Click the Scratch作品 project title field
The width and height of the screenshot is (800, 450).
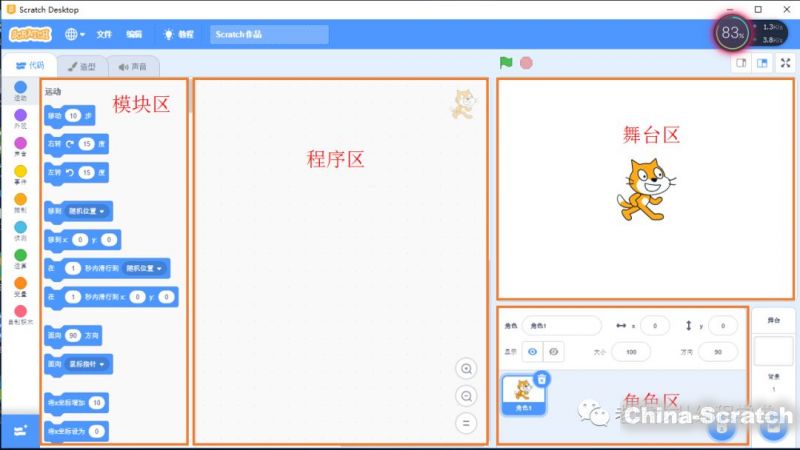[x=269, y=34]
